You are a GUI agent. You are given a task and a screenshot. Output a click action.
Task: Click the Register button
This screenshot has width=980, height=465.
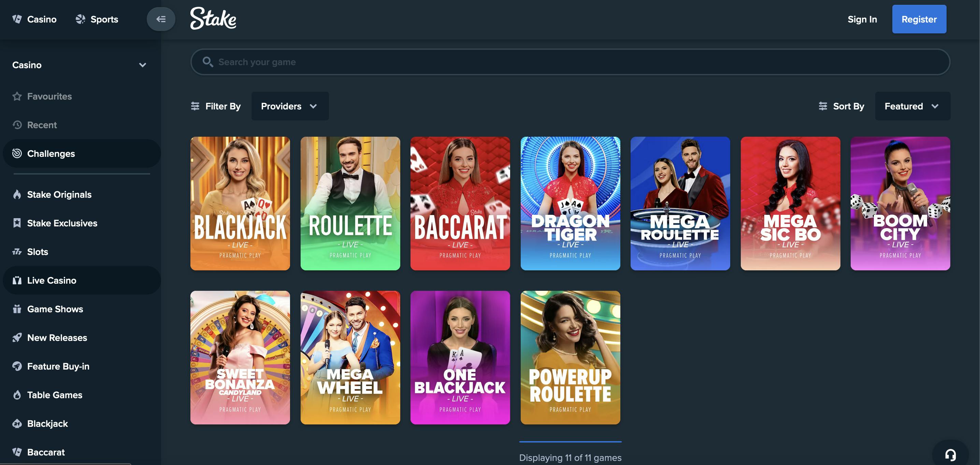tap(919, 19)
